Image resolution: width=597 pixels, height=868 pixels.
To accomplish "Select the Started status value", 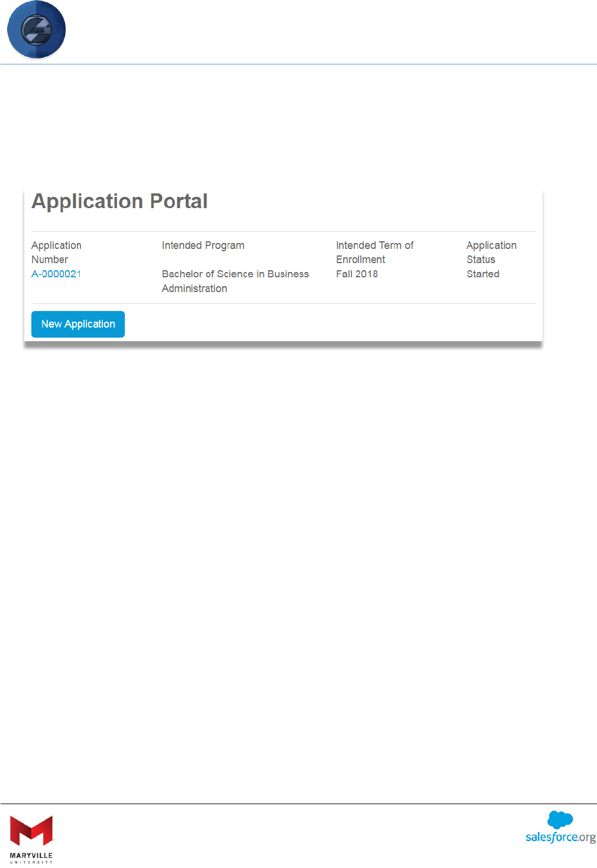I will click(x=483, y=274).
